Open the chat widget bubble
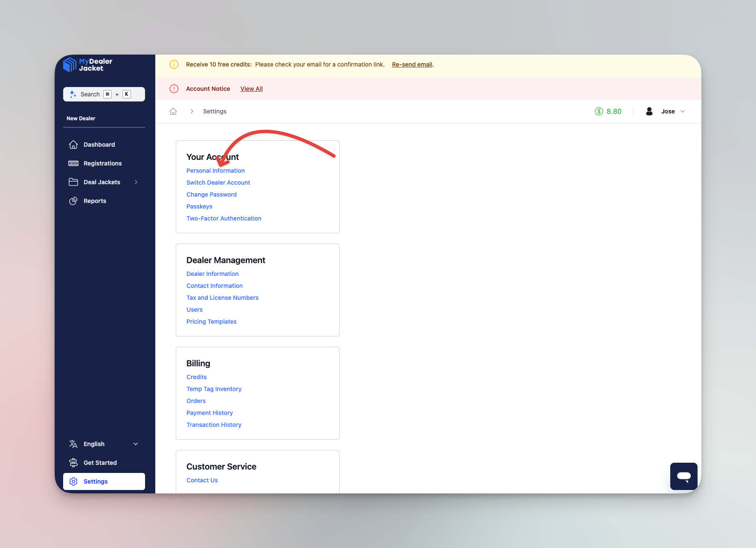Screen dimensions: 756x548 tap(684, 476)
